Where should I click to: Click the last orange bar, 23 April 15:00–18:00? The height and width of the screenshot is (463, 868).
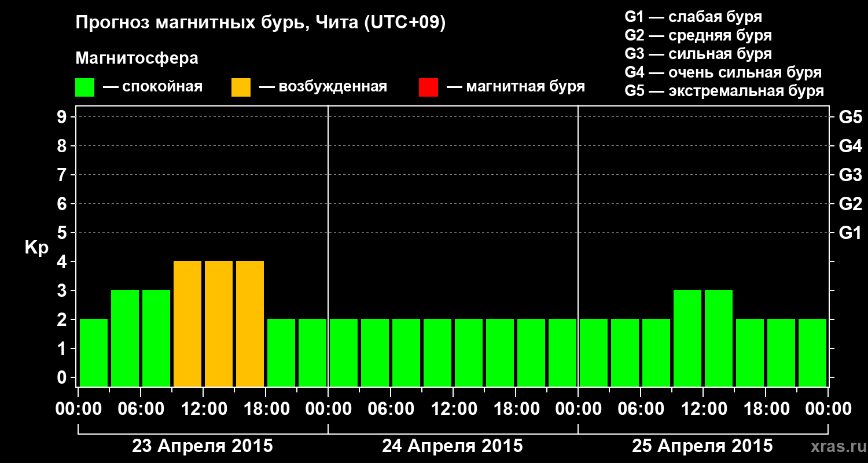click(x=250, y=324)
